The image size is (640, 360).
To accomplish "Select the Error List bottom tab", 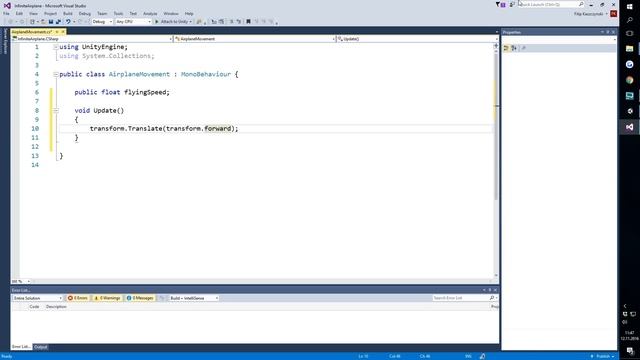I will click(21, 347).
